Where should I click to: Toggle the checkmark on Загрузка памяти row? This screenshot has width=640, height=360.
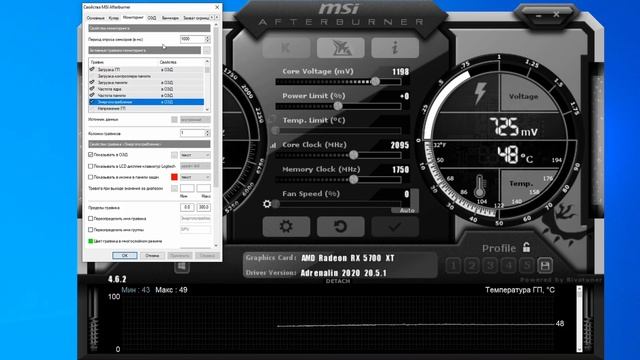click(x=92, y=82)
